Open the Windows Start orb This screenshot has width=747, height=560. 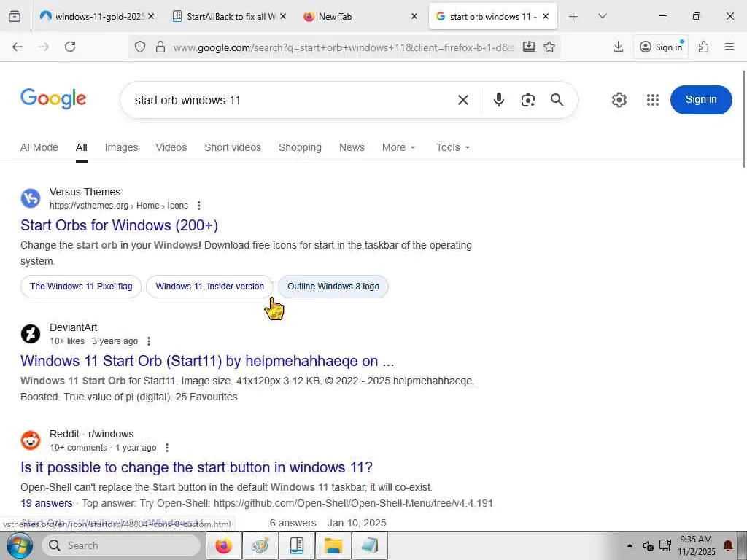[x=20, y=545]
